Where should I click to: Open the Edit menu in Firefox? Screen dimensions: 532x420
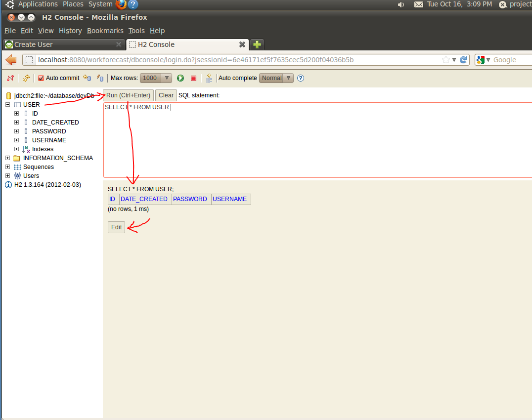pyautogui.click(x=27, y=31)
